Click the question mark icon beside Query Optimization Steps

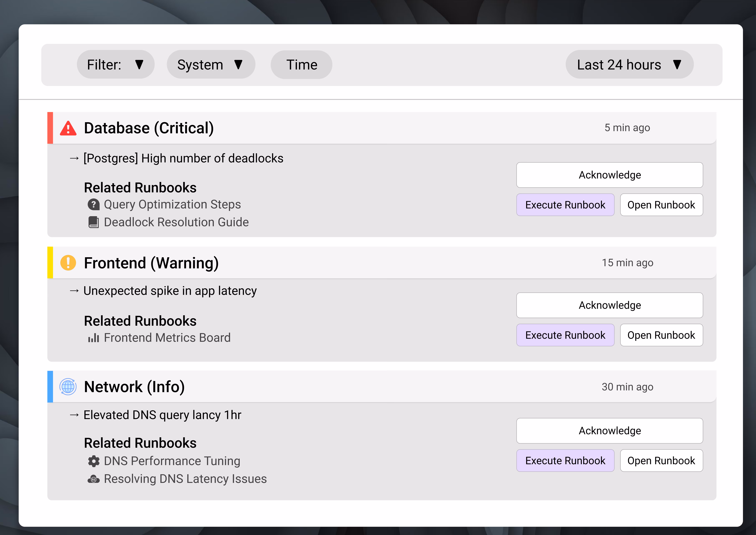[94, 205]
